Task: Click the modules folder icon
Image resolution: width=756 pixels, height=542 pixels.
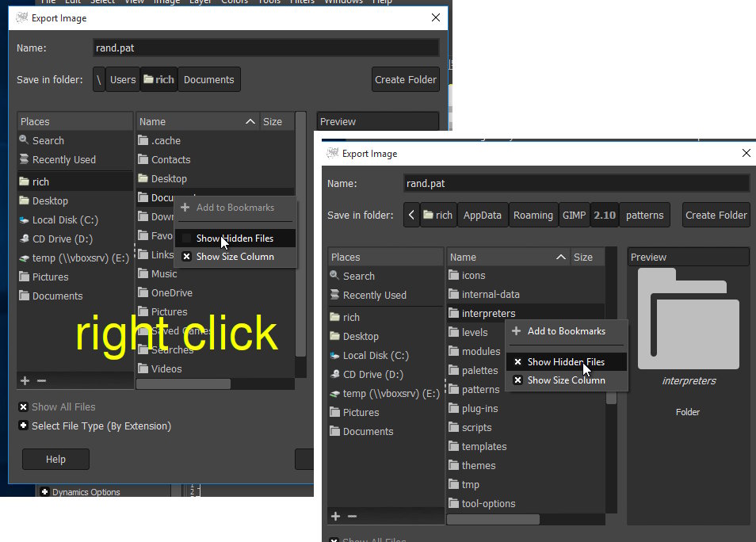Action: (453, 351)
